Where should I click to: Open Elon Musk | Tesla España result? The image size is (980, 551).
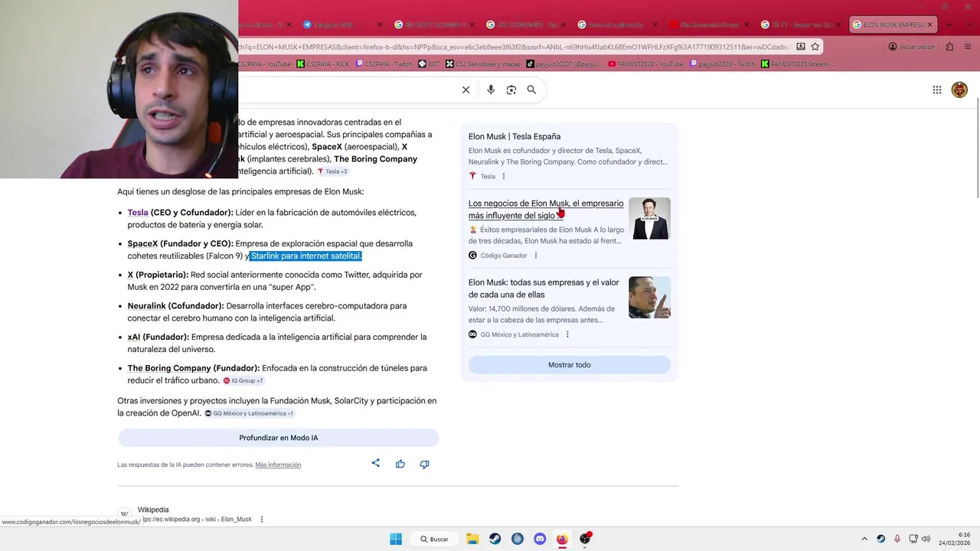[514, 136]
